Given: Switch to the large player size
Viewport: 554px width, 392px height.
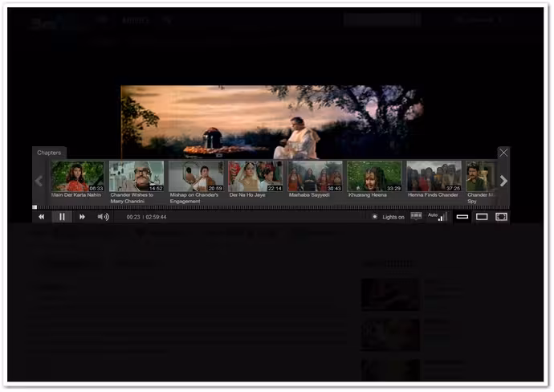Looking at the screenshot, I should click(482, 217).
